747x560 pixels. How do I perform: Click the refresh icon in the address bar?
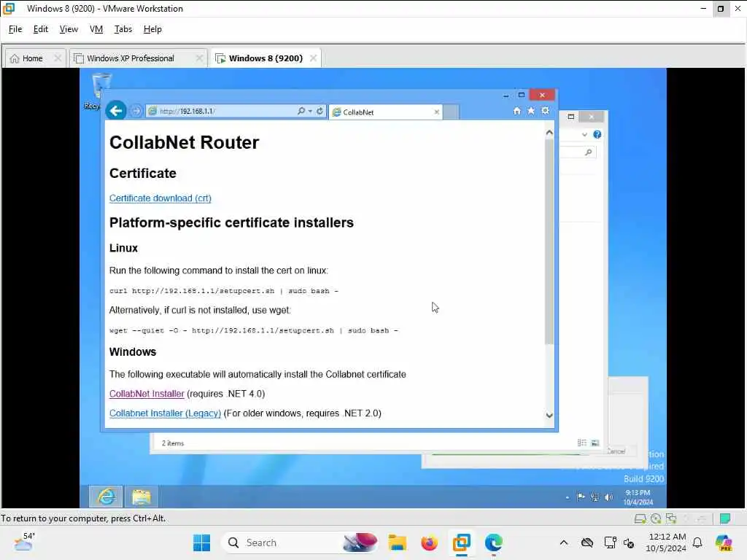[320, 111]
